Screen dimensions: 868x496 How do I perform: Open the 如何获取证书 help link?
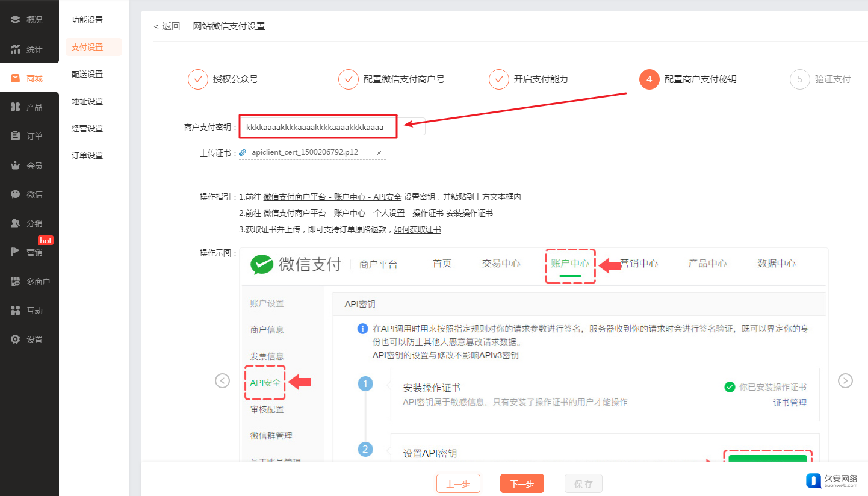point(417,229)
